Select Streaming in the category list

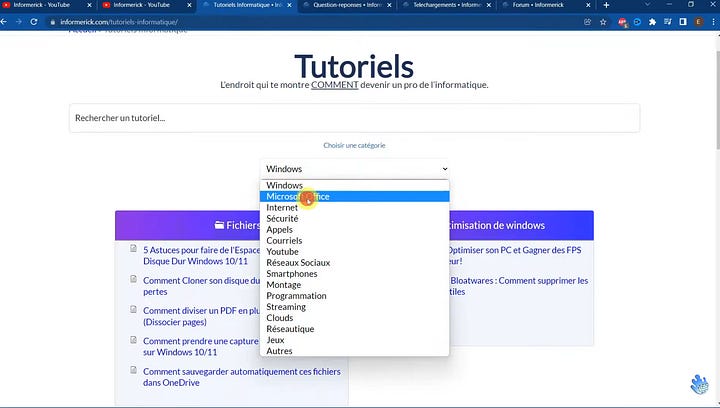tap(354, 307)
